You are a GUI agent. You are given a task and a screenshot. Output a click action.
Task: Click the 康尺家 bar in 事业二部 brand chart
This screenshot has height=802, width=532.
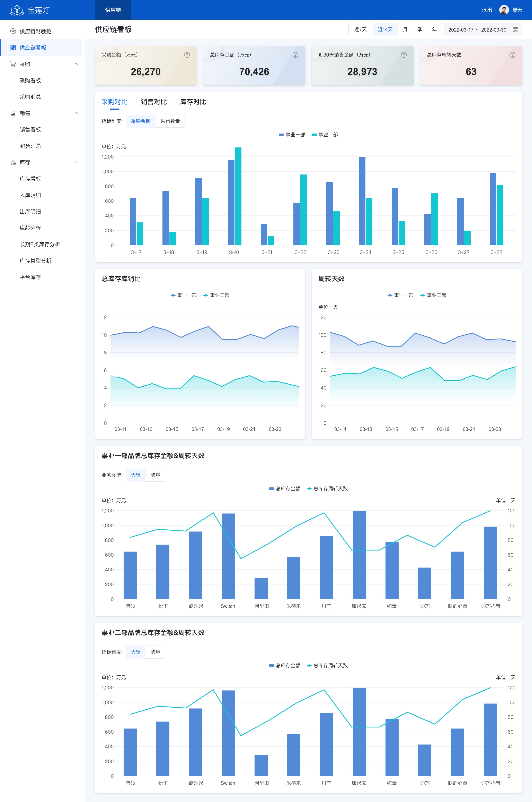[x=359, y=732]
